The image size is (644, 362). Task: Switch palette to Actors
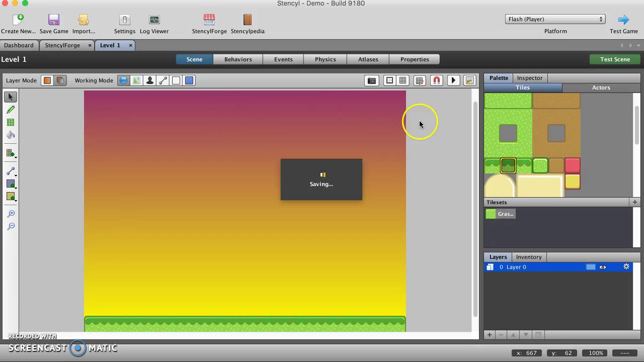[601, 87]
